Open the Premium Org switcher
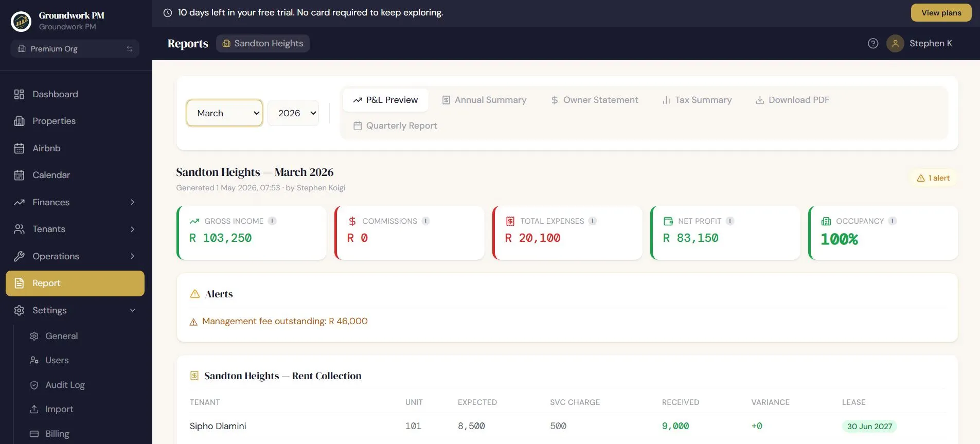This screenshot has width=980, height=444. (75, 49)
